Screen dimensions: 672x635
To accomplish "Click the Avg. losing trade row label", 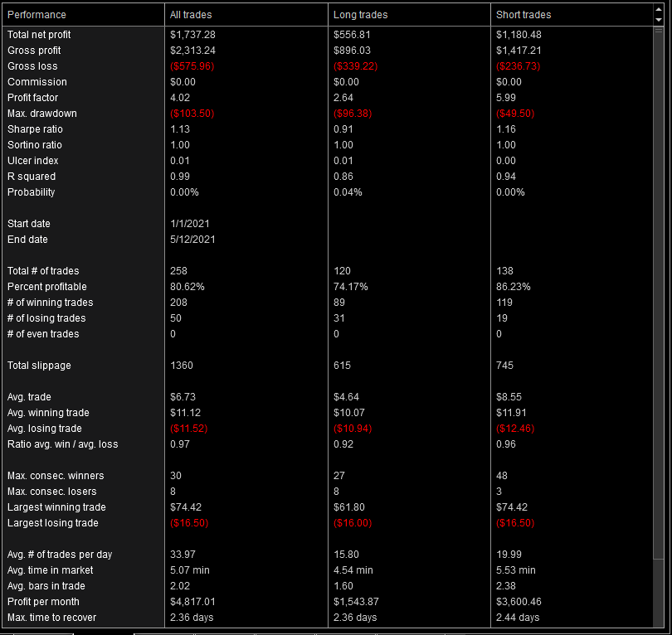I will pos(45,429).
